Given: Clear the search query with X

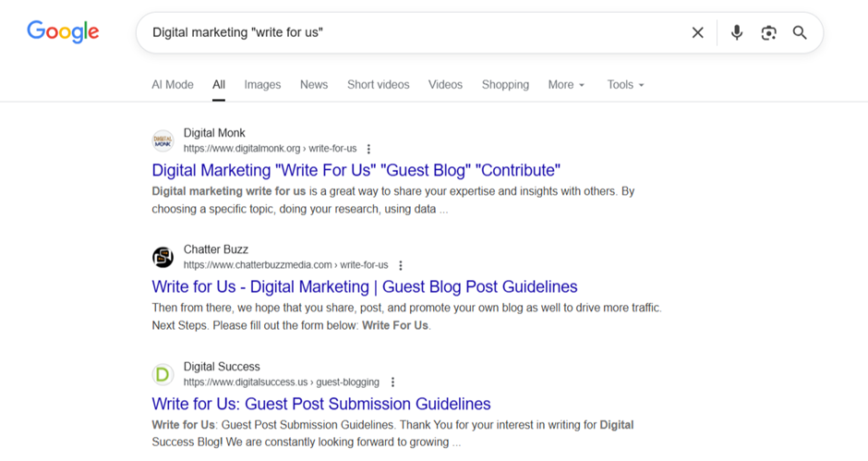Looking at the screenshot, I should [698, 32].
